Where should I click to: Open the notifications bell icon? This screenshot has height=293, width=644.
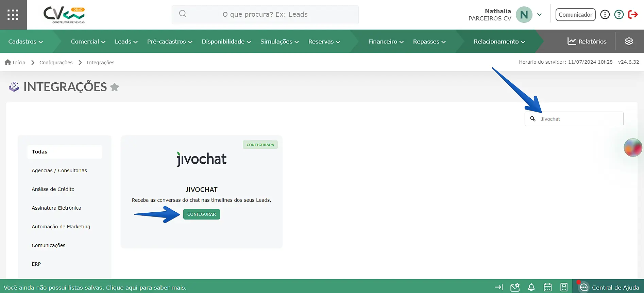click(531, 288)
